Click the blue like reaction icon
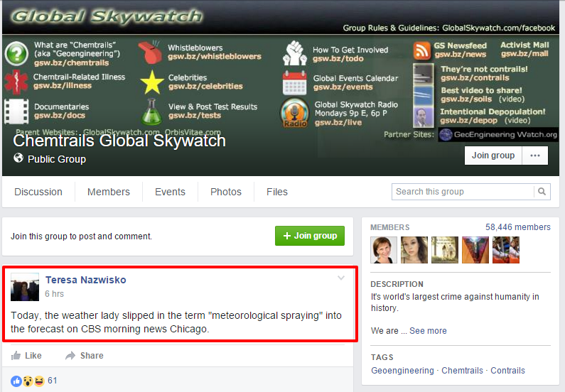The width and height of the screenshot is (565, 392). coord(16,381)
